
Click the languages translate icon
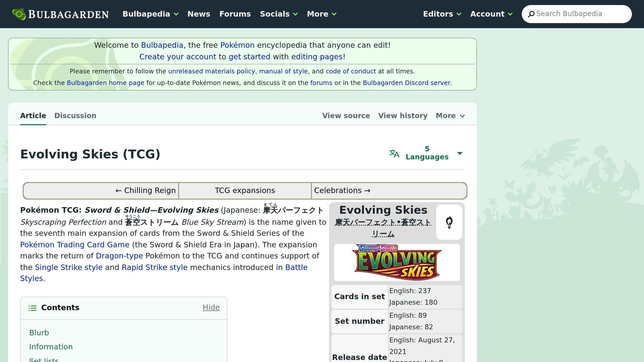tap(394, 153)
